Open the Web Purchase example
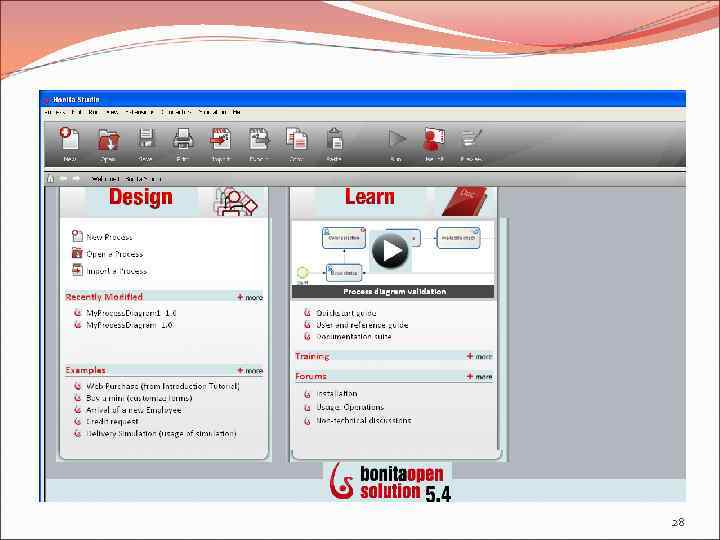Viewport: 720px width, 540px height. click(x=163, y=386)
